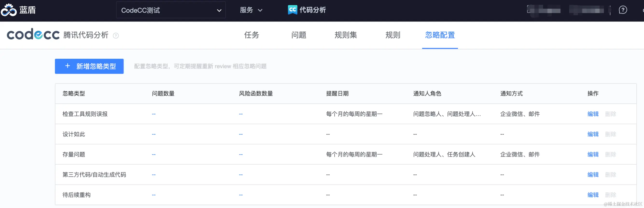Expand the 服务 menu
This screenshot has height=208, width=644.
[x=251, y=10]
